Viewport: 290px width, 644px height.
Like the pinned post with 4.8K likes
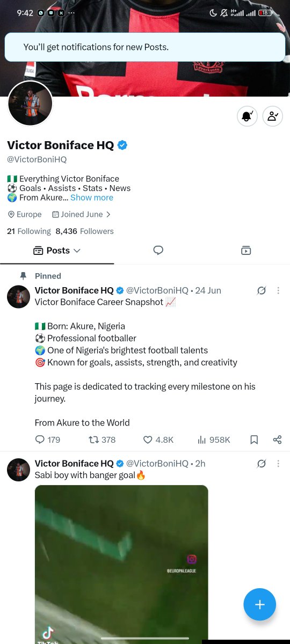(x=158, y=440)
